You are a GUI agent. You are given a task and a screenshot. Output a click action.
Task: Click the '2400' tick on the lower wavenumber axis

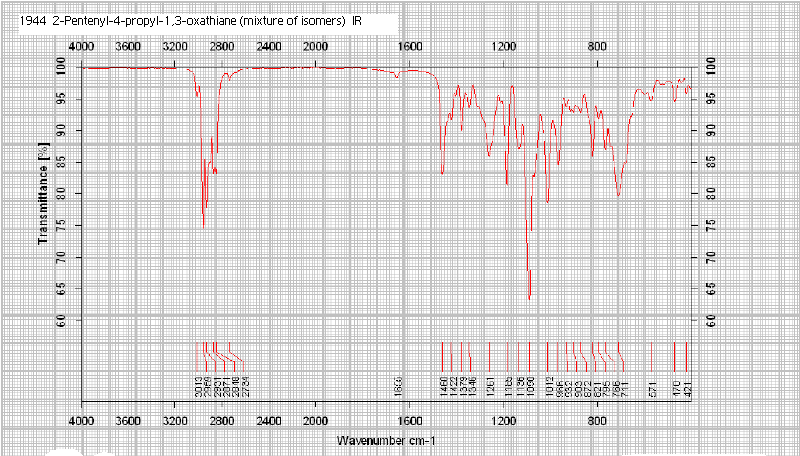coord(269,422)
